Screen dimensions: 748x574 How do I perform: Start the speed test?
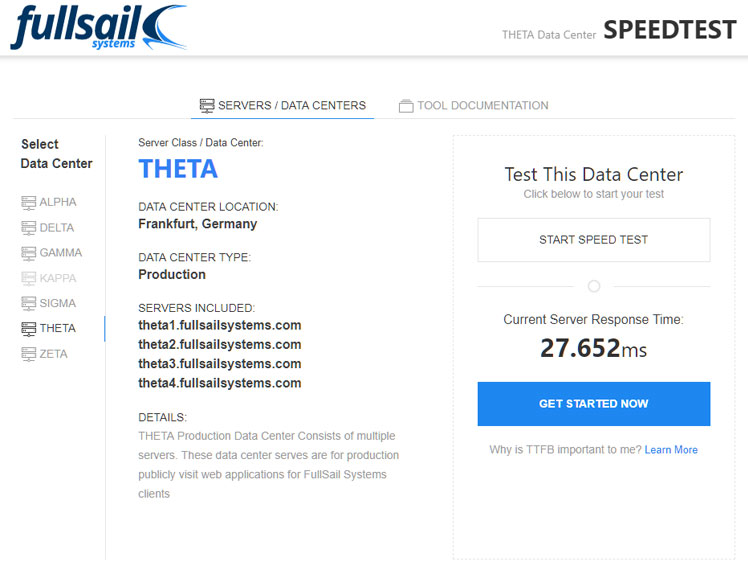tap(593, 240)
